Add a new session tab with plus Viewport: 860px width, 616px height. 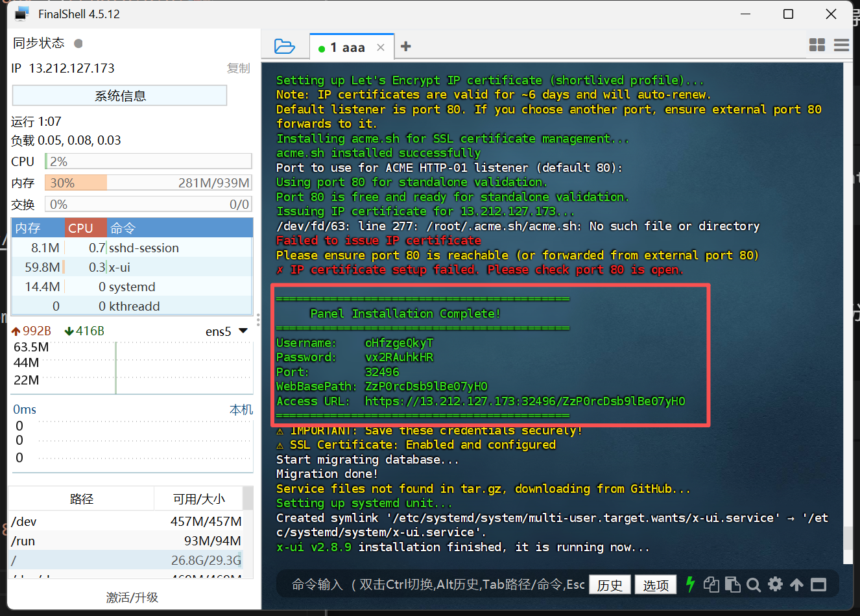point(406,47)
